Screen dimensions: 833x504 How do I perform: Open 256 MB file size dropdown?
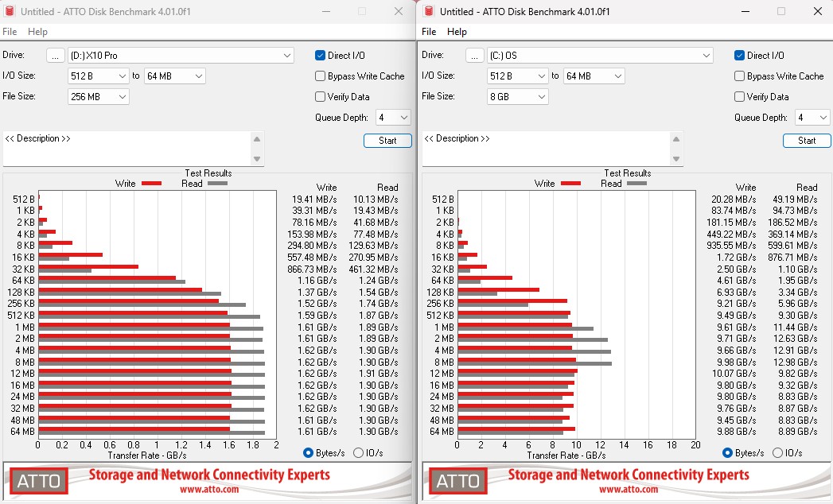point(99,97)
